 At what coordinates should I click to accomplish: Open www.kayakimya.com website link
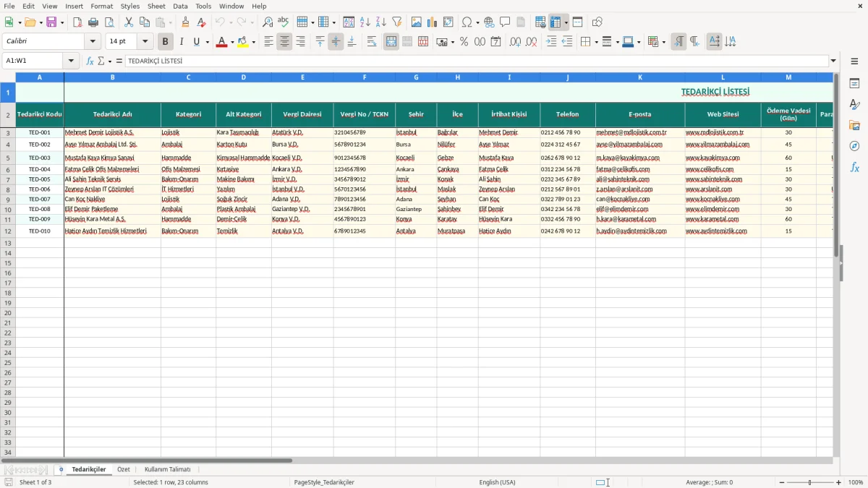[713, 158]
